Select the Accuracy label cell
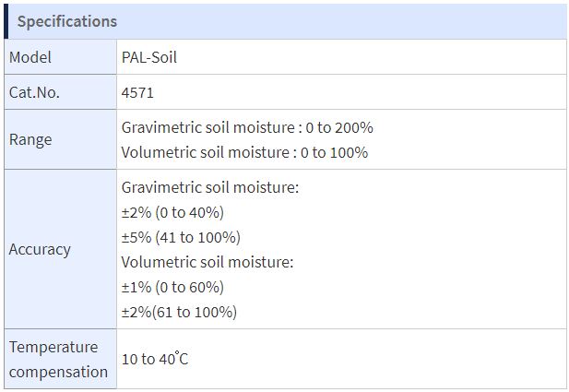569x392 pixels. click(x=60, y=249)
